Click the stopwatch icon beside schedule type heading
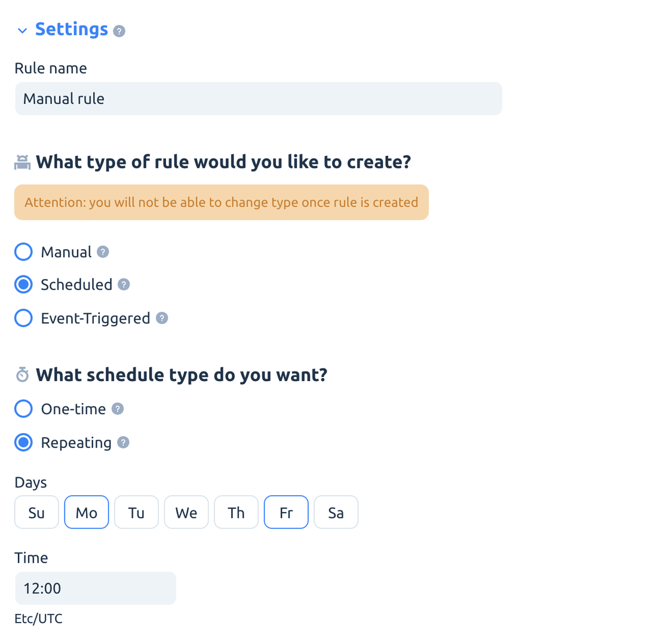The width and height of the screenshot is (657, 644). point(22,375)
